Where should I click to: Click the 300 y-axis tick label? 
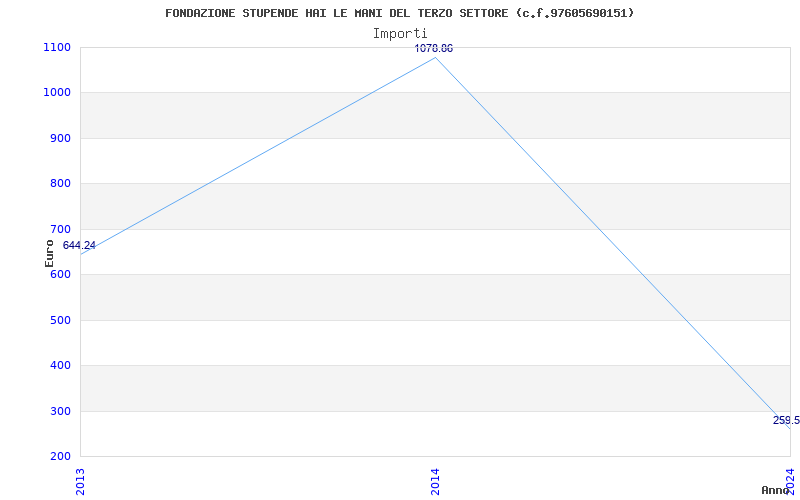coord(60,411)
